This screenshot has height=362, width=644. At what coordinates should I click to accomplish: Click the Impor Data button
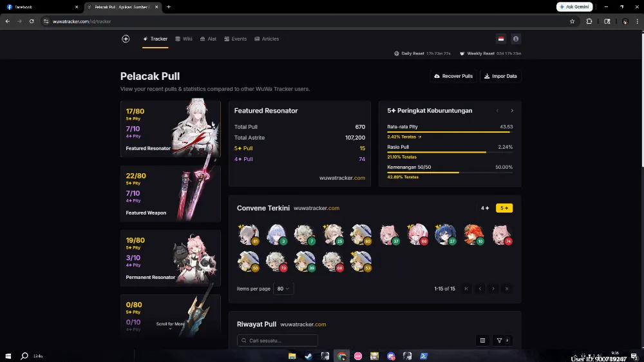click(500, 76)
